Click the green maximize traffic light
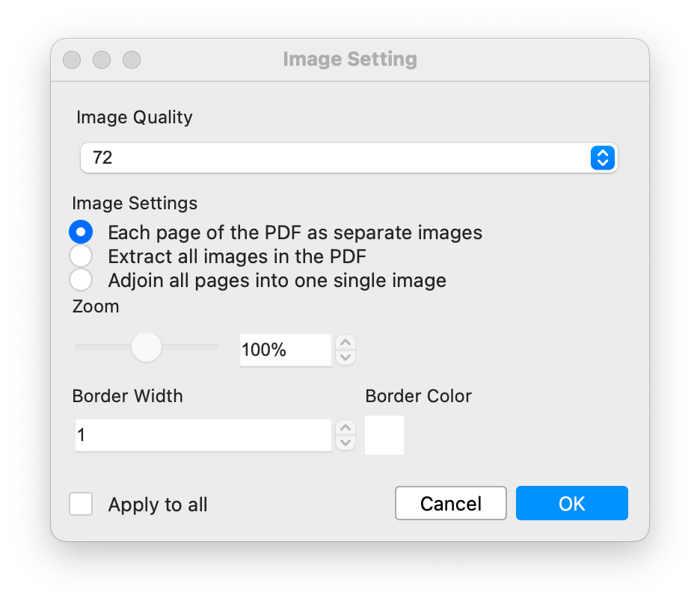Image resolution: width=700 pixels, height=604 pixels. coord(132,59)
